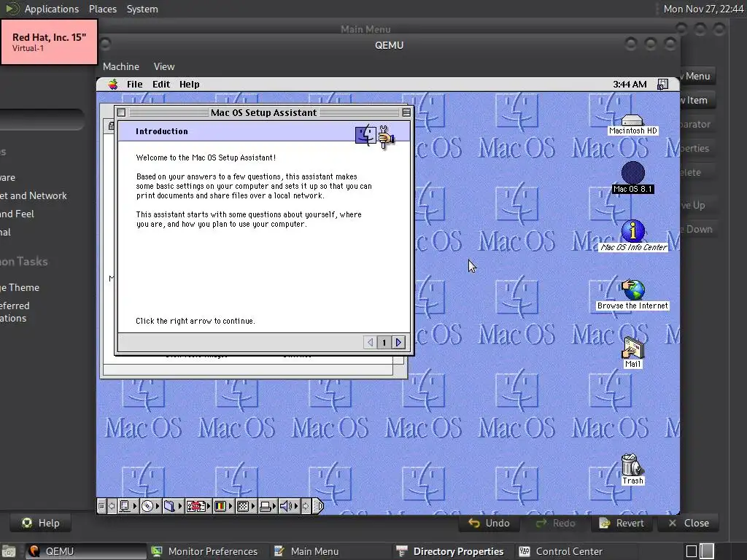Open the Mac OS File menu

pyautogui.click(x=134, y=85)
